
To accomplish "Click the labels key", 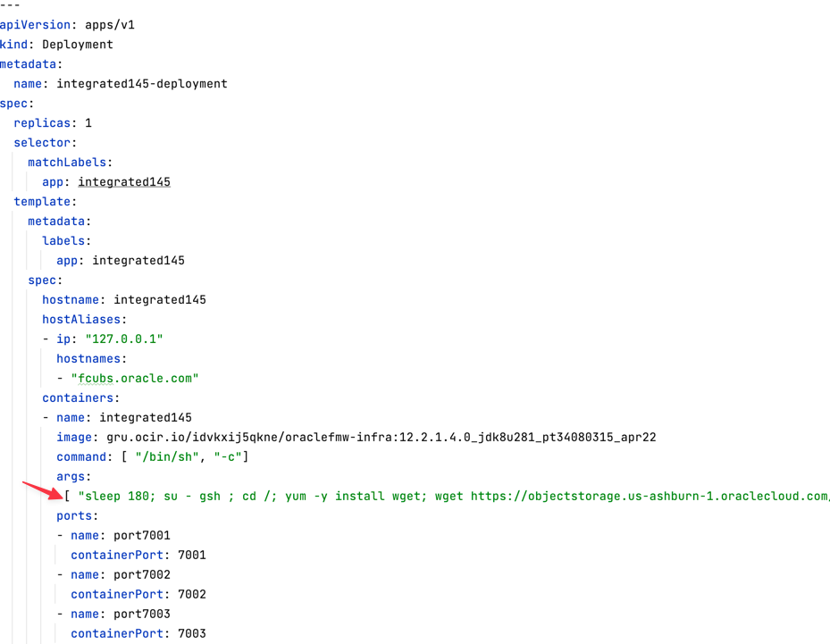I will 63,241.
